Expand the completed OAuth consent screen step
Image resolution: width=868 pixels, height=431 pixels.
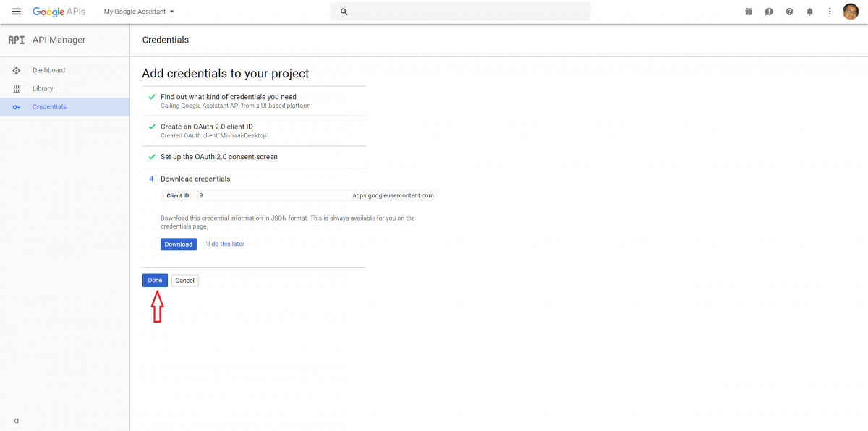coord(218,156)
